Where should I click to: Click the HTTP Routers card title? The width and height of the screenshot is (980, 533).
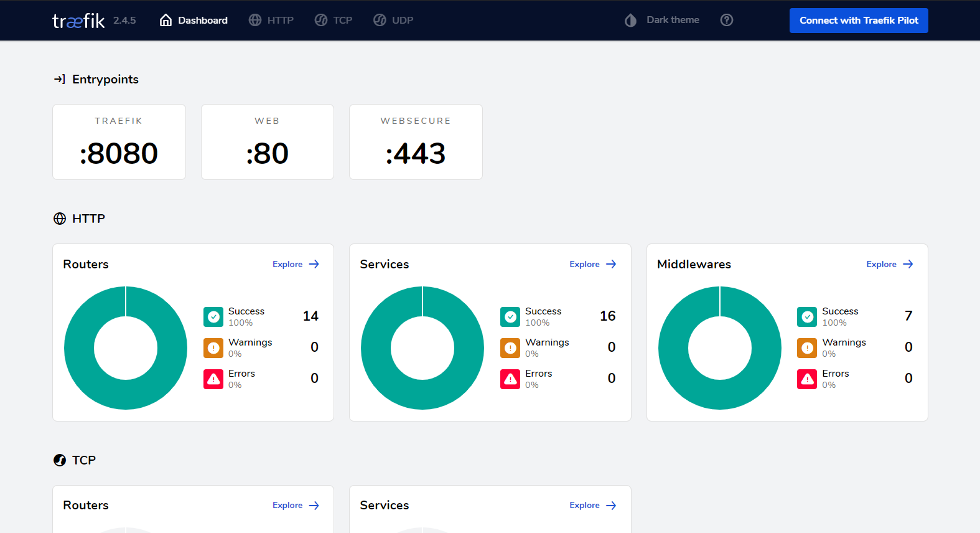[x=86, y=264]
